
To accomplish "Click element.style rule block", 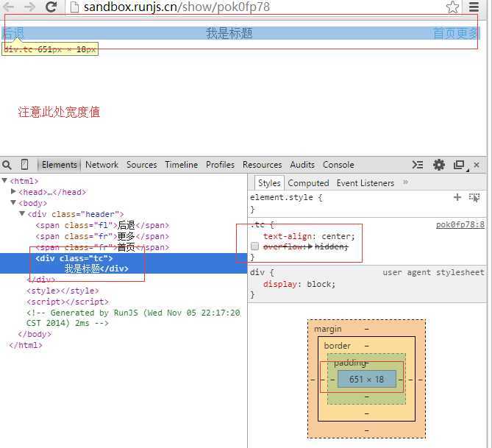I will pyautogui.click(x=367, y=203).
